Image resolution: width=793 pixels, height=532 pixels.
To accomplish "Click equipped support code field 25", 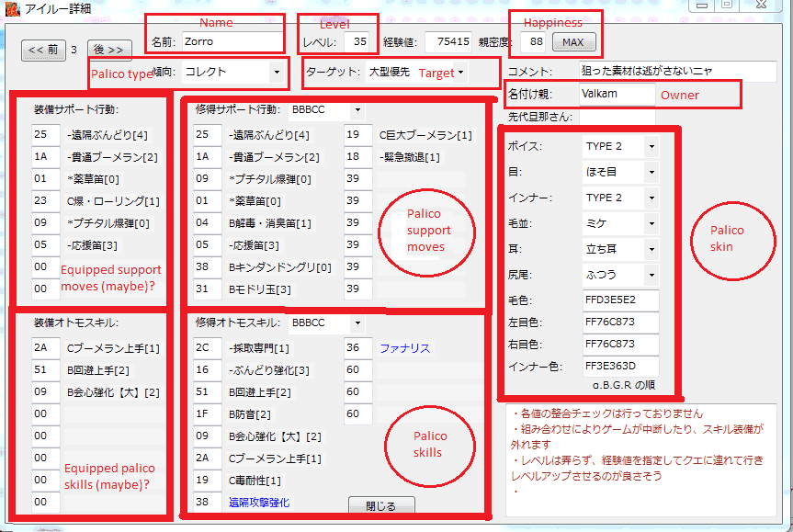I will coord(46,135).
